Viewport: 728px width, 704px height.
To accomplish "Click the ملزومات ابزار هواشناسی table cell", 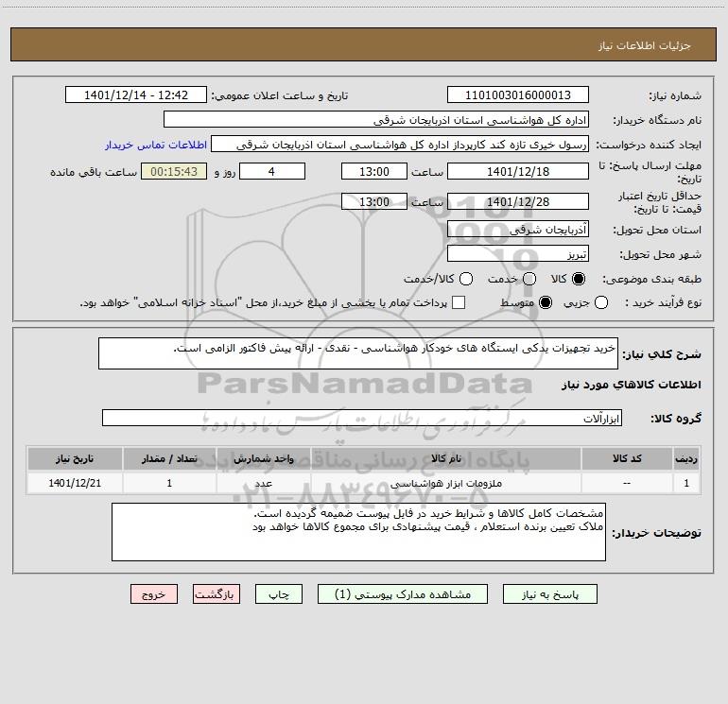I will (446, 483).
